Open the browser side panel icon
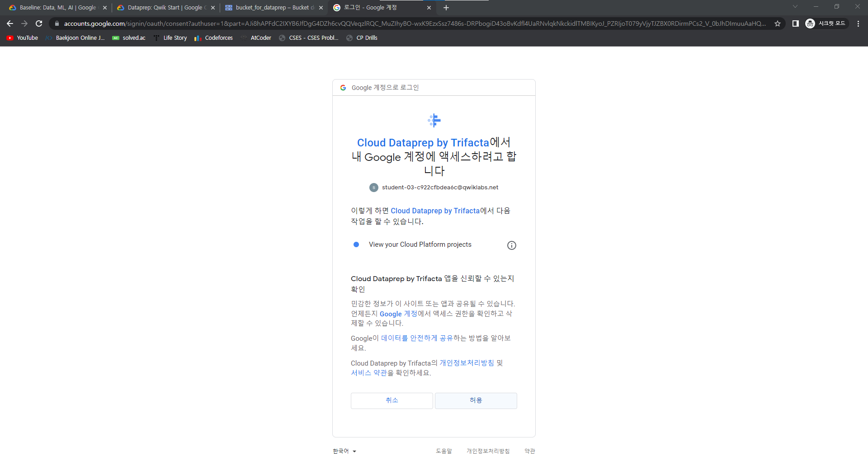The height and width of the screenshot is (470, 868). click(x=796, y=23)
